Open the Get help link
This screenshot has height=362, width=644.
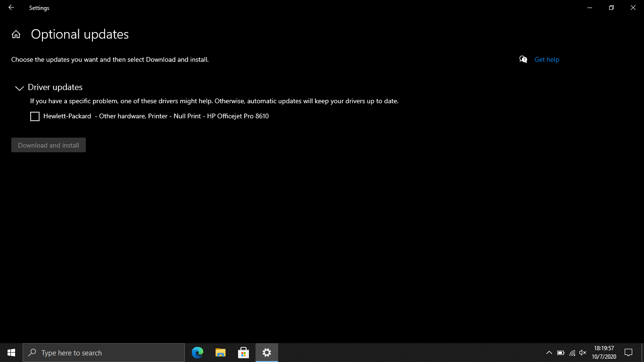(547, 59)
